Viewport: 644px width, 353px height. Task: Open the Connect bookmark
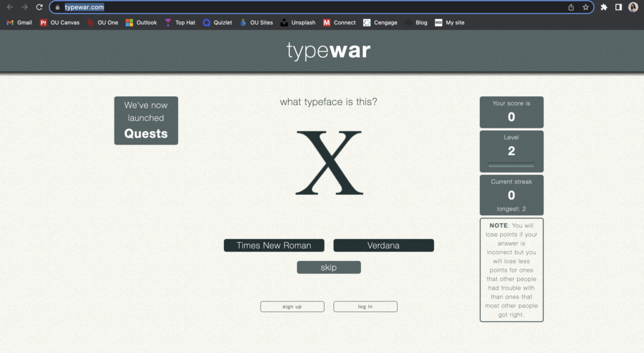tap(339, 23)
